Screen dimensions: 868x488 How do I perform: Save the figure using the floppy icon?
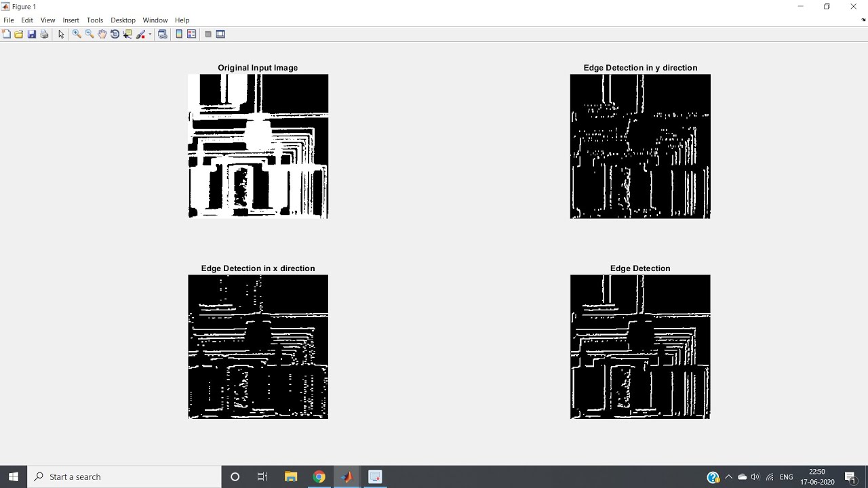pos(32,34)
